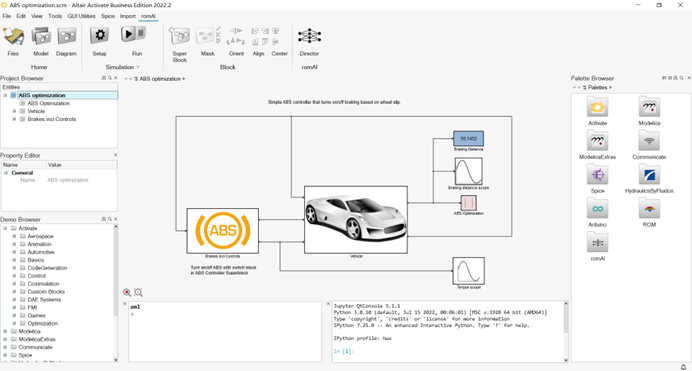Expand the Modelica demo folder
Screen dimensions: 692x371
click(5, 331)
